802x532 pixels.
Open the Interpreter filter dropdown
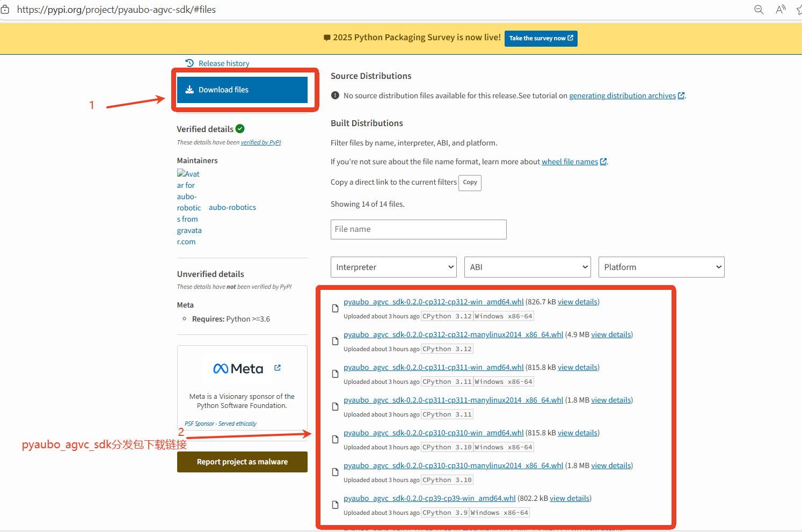[x=393, y=267]
